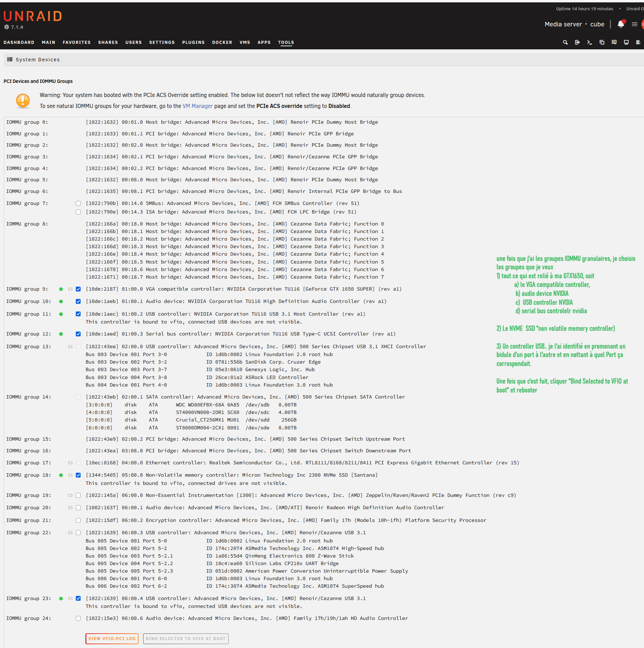The image size is (644, 648).
Task: Expand the hamburger menu in the header
Action: 634,24
